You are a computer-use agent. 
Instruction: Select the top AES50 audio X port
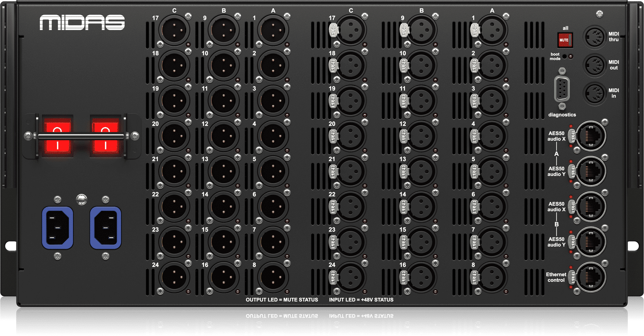[x=591, y=136]
